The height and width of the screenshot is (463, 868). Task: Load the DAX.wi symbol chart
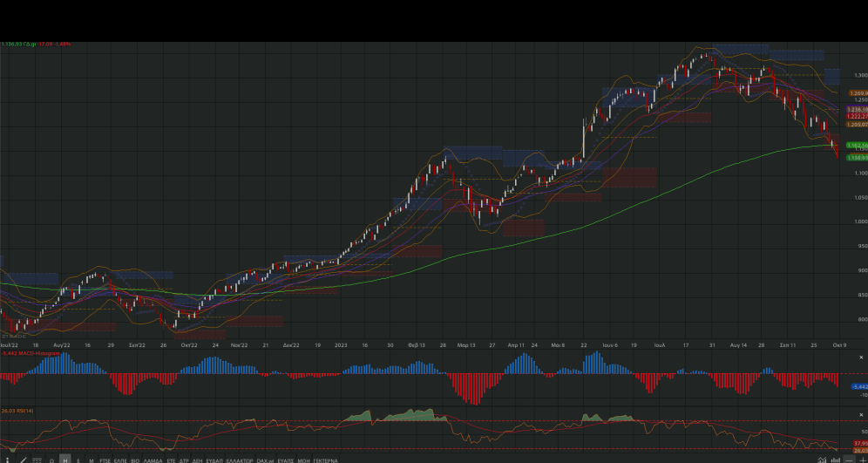[x=265, y=460]
